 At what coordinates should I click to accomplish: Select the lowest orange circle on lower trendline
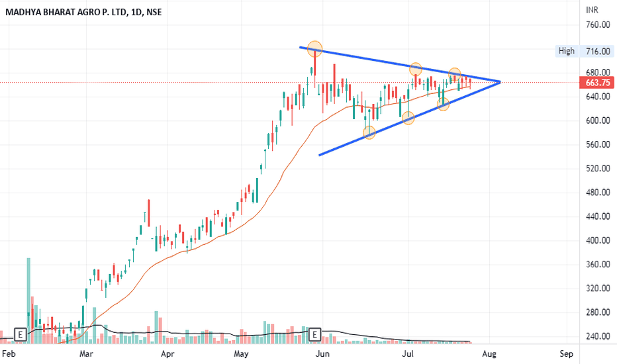[x=369, y=132]
